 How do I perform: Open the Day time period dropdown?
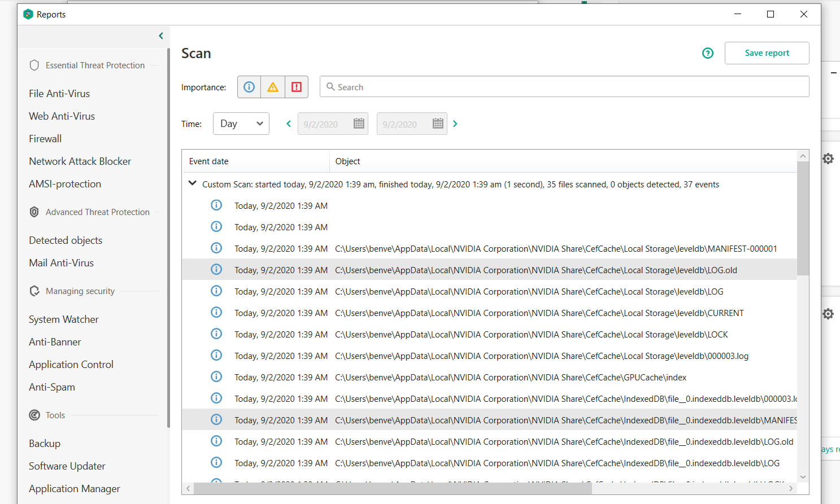click(241, 124)
